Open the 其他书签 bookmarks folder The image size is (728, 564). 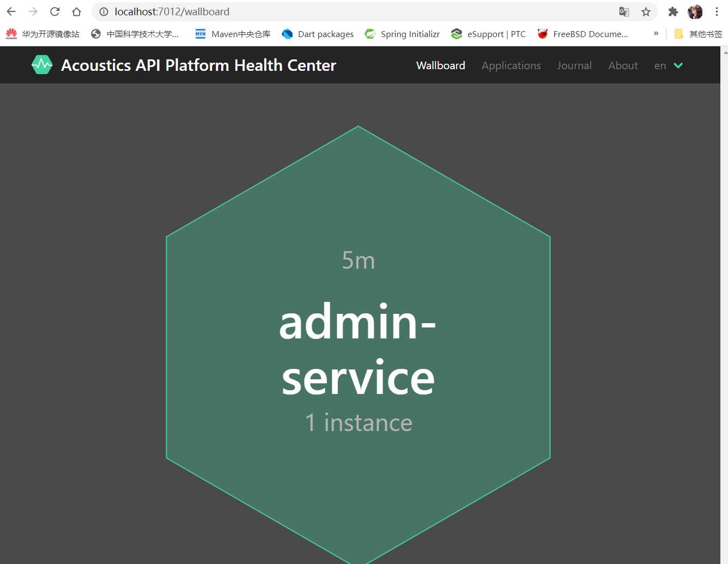pyautogui.click(x=698, y=34)
